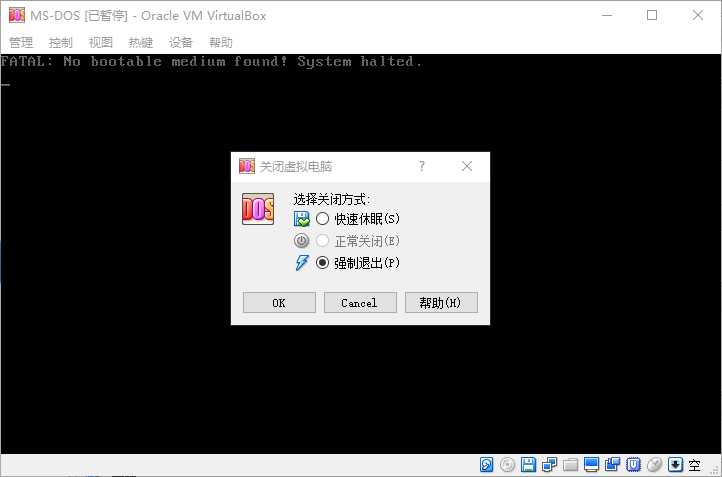Viewport: 722px width, 477px height.
Task: Click the keyboard capture down-arrow icon
Action: pyautogui.click(x=675, y=465)
